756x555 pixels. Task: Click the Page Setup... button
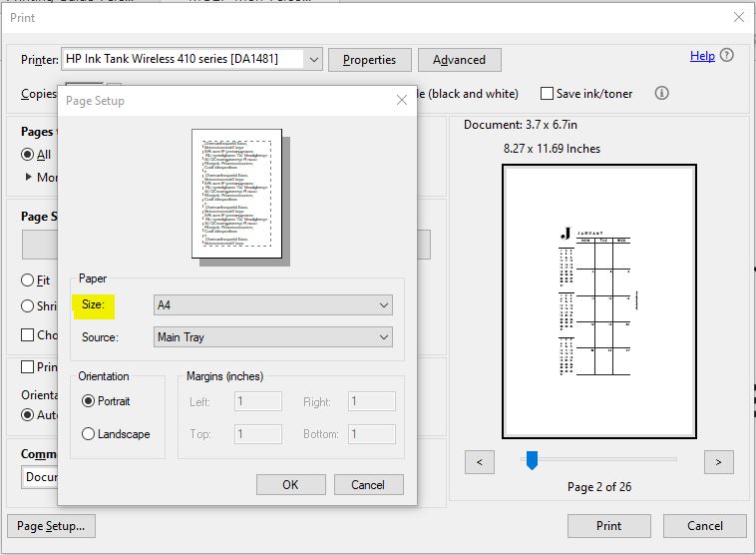tap(51, 526)
